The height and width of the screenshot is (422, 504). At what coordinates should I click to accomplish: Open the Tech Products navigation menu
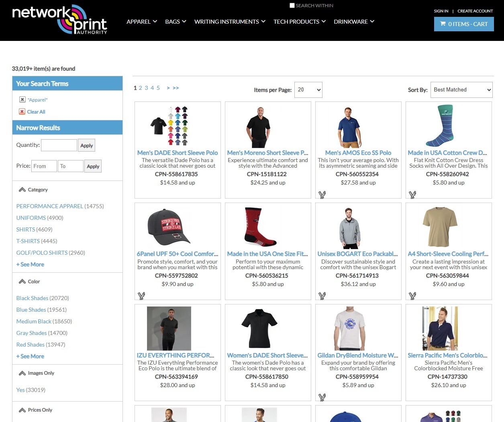coord(299,22)
